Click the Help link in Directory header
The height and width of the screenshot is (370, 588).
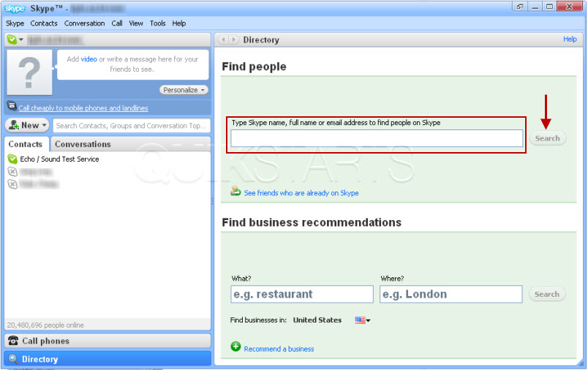tap(570, 39)
